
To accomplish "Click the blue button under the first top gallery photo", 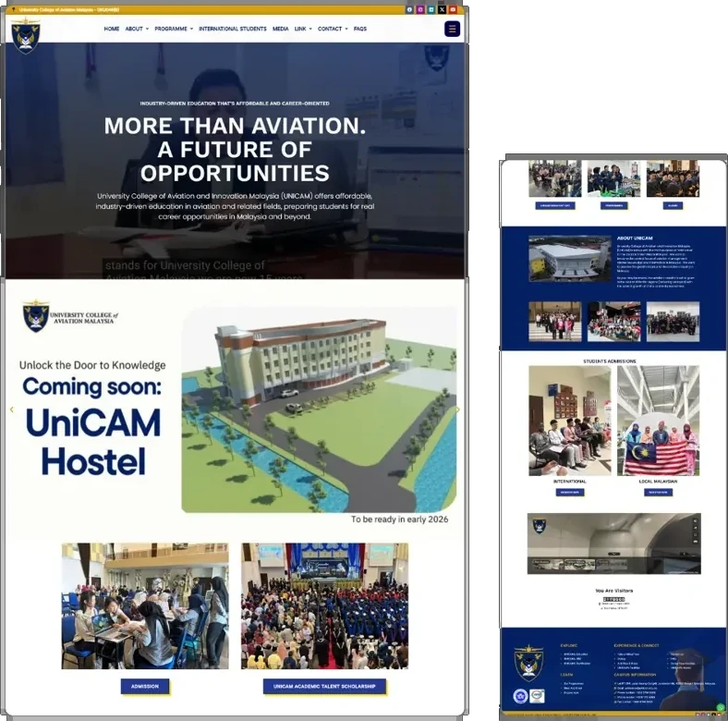I will coord(555,205).
